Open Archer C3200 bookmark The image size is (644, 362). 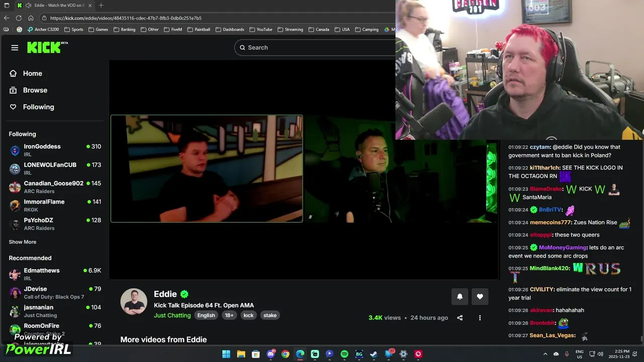coord(43,29)
